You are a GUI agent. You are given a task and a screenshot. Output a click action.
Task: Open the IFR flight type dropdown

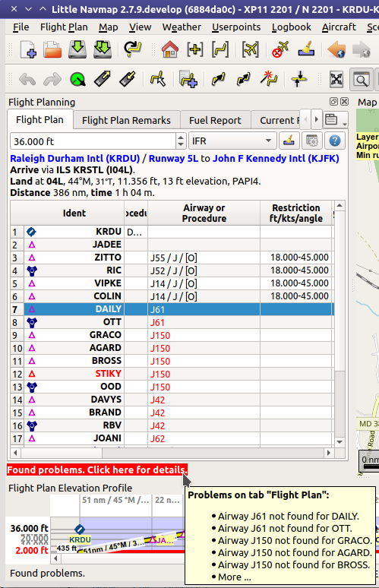[x=232, y=141]
